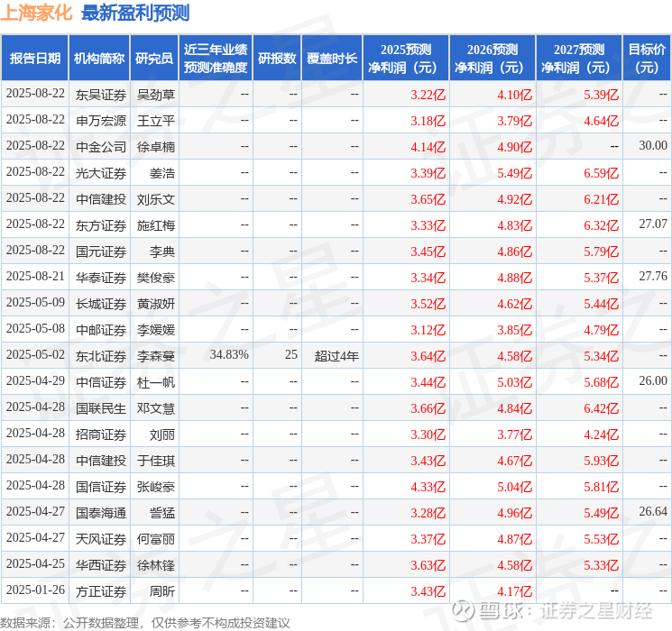Click analyst name 徐林锋
Viewport: 672px width, 631px height.
pos(155,565)
